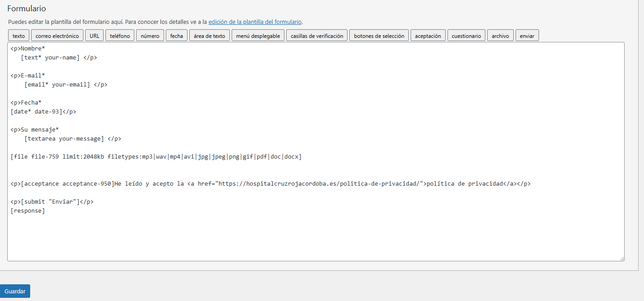Image resolution: width=644 pixels, height=301 pixels.
Task: Add a 'menú desplegable' dropdown tag
Action: (x=258, y=36)
